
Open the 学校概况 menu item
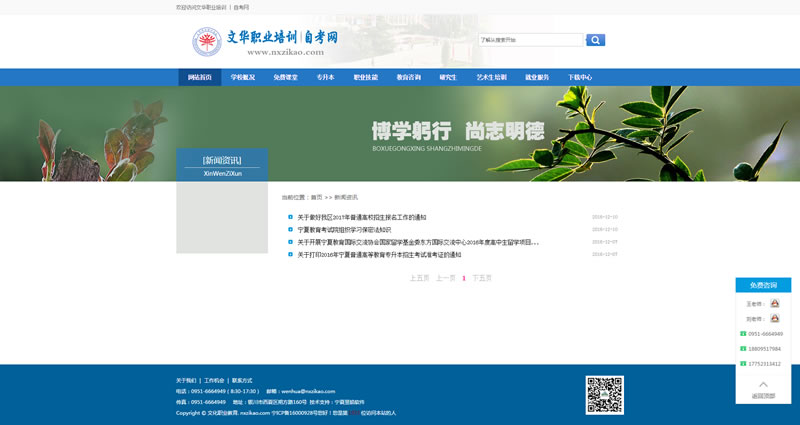pos(243,77)
